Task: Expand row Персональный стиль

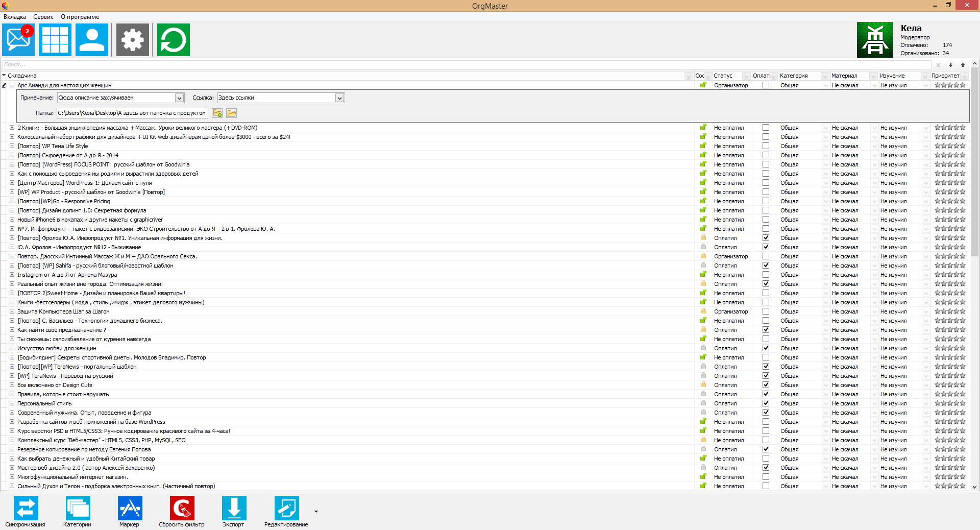Action: [12, 403]
